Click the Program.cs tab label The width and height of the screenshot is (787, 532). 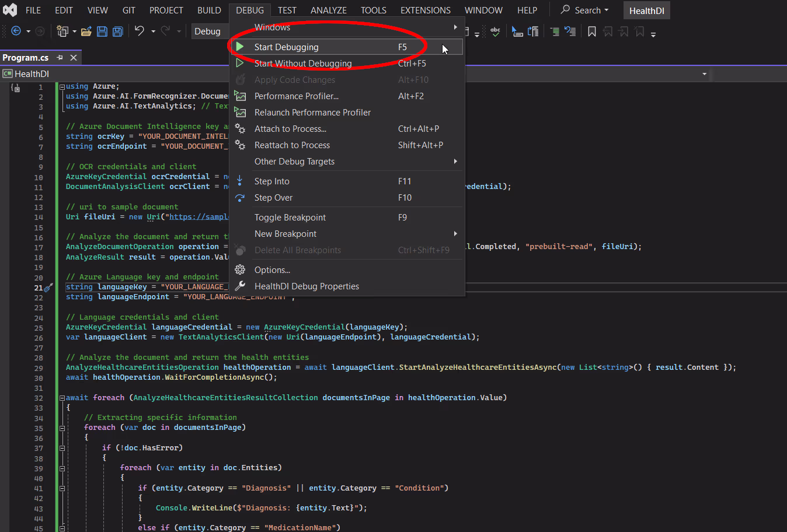coord(26,57)
